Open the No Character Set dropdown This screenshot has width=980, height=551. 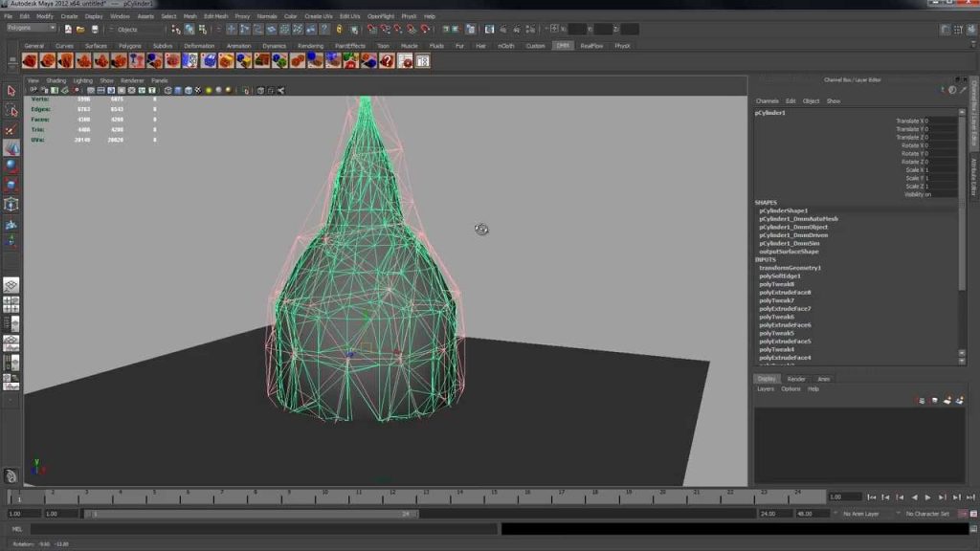[x=927, y=514]
